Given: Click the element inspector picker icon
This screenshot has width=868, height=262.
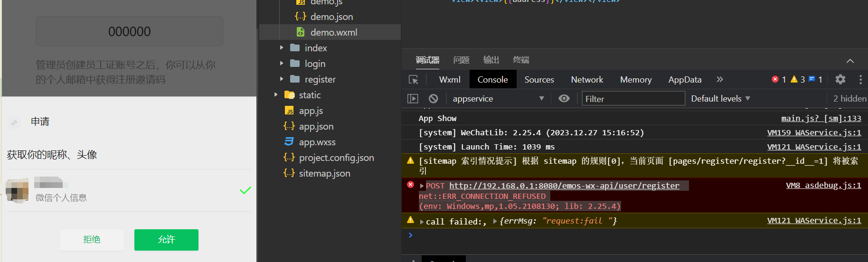Looking at the screenshot, I should pos(413,80).
